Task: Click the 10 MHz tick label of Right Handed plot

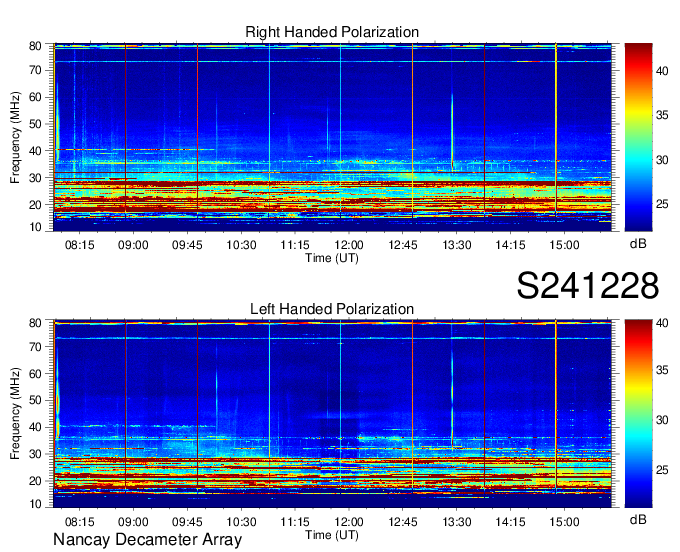Action: click(35, 227)
